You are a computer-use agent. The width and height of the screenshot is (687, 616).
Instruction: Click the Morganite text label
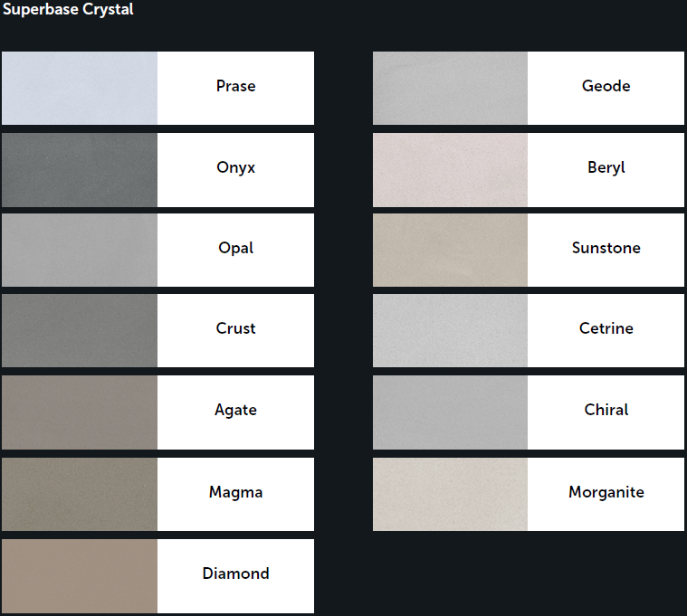pos(606,493)
